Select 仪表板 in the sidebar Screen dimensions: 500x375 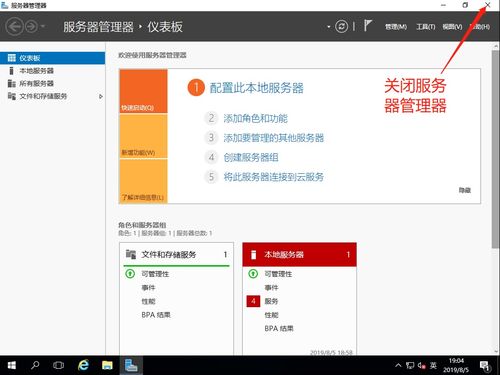tap(52, 58)
